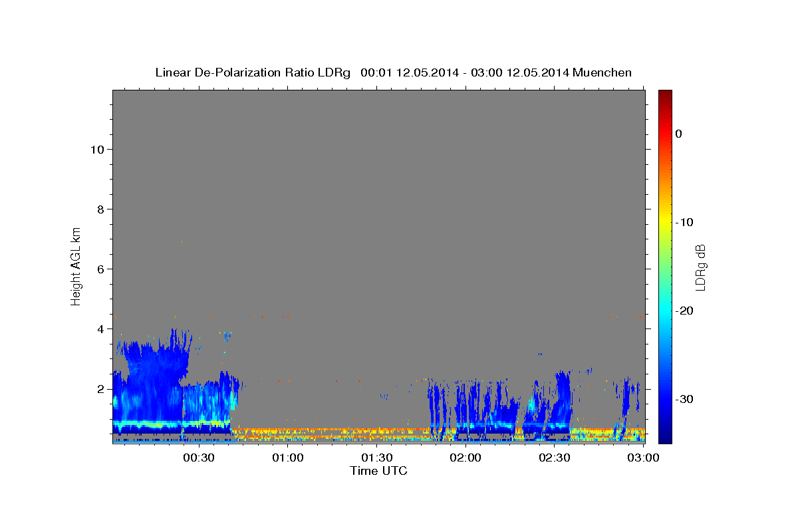Click the colorbar value -10
Image resolution: width=798 pixels, height=532 pixels.
point(684,222)
